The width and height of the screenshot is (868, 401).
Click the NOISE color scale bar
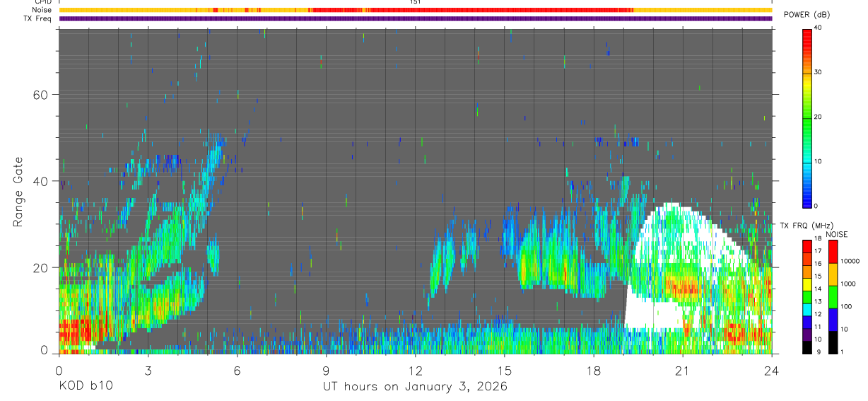coord(833,296)
